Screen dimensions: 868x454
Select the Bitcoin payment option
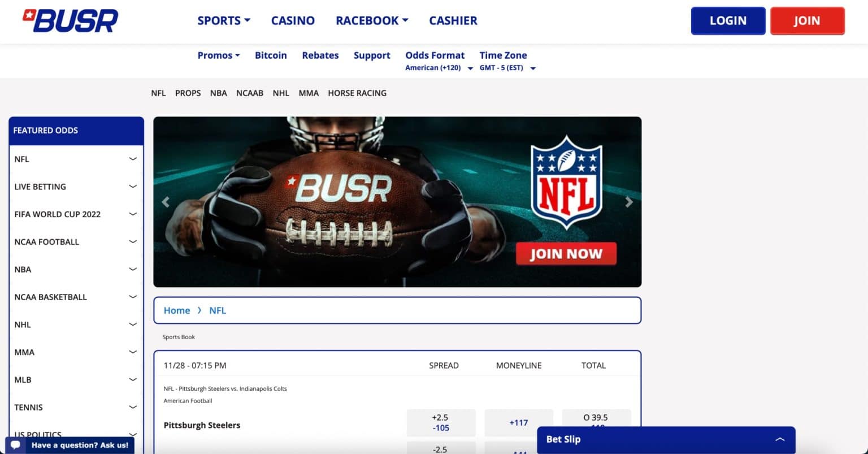pos(271,55)
